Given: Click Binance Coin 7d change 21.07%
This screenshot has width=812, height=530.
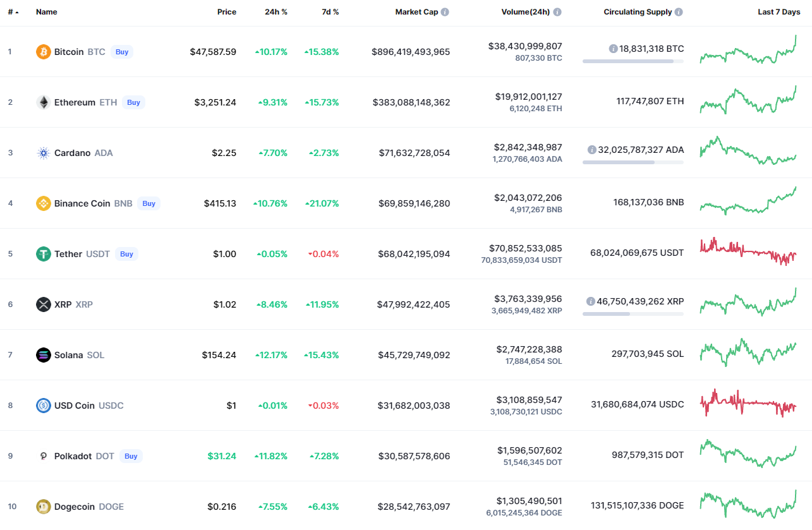Looking at the screenshot, I should pos(322,203).
